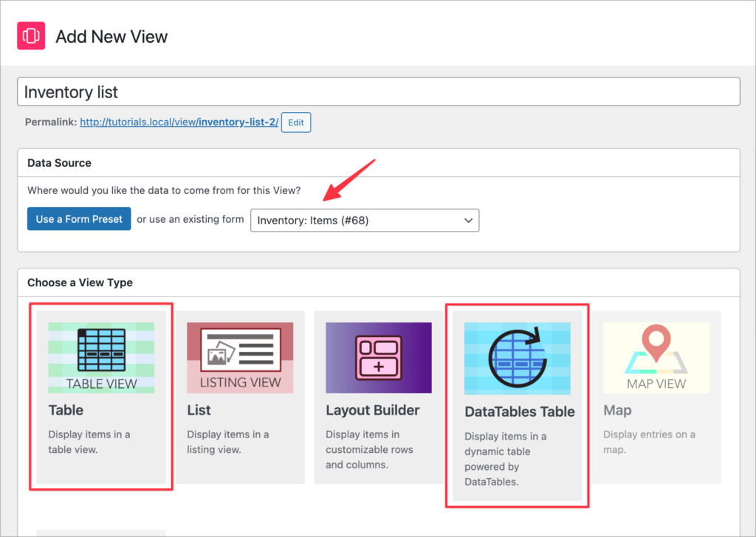
Task: Click the 'Map' view type title
Action: coord(618,410)
